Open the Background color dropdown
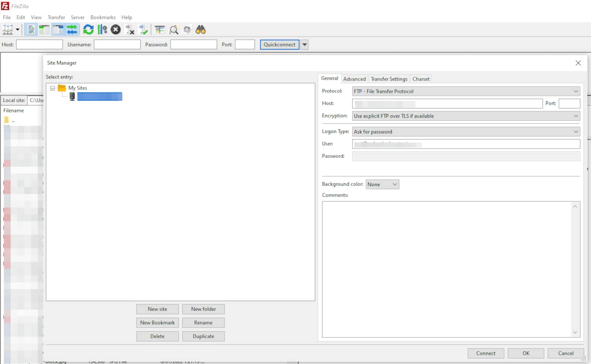Screen dimensions: 591x364 click(382, 185)
